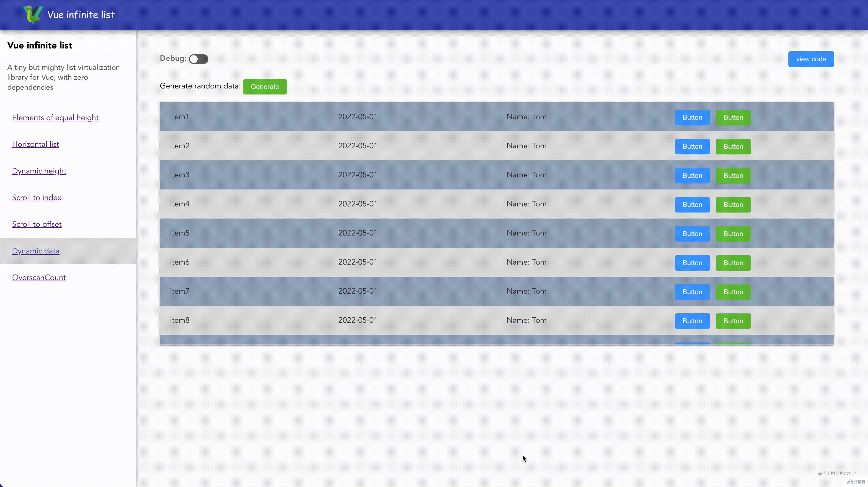Screen dimensions: 868x487
Task: Select Dynamic height from sidebar menu
Action: click(x=39, y=171)
